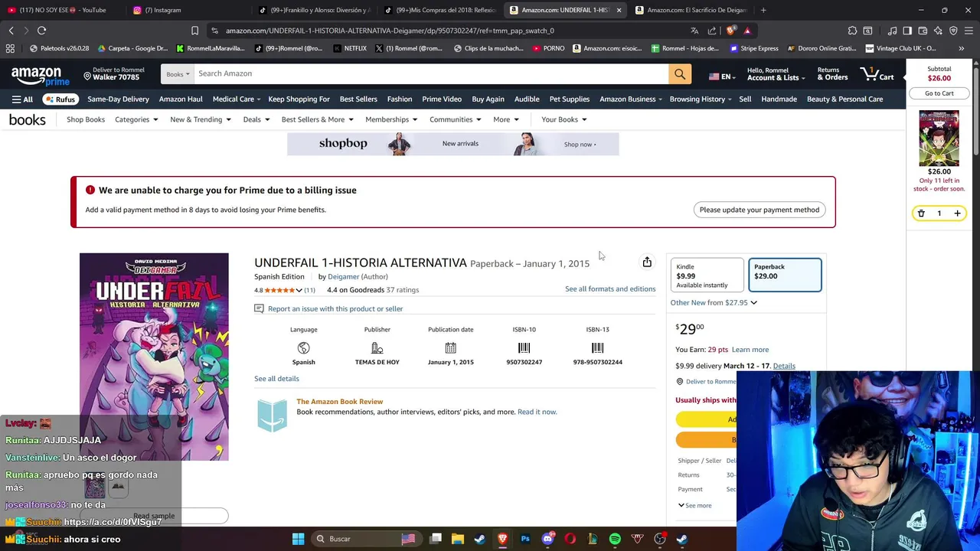Click the ISBN-13 barcode icon

click(597, 348)
